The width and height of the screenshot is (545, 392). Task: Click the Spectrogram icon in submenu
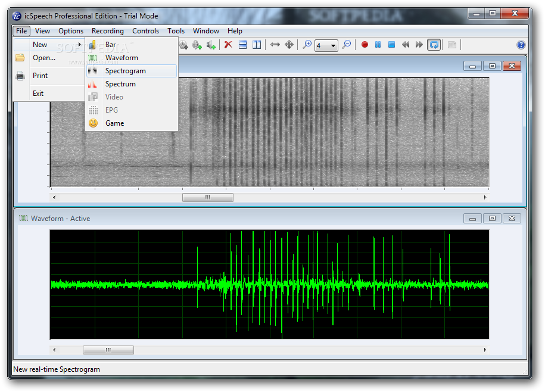[x=93, y=71]
